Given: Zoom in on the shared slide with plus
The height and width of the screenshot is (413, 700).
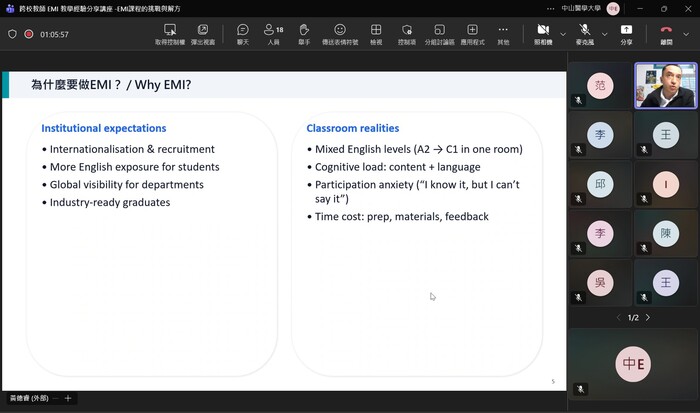Looking at the screenshot, I should point(68,398).
